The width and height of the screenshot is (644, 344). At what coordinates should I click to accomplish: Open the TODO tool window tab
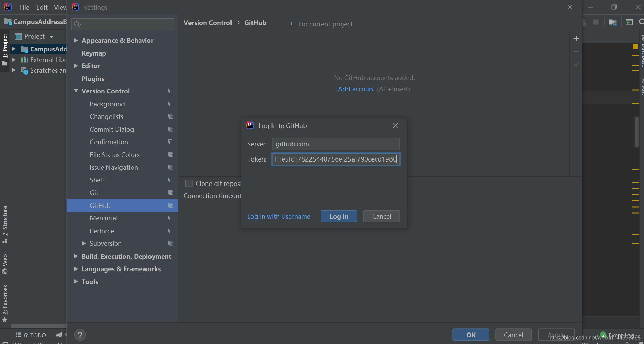pyautogui.click(x=31, y=335)
